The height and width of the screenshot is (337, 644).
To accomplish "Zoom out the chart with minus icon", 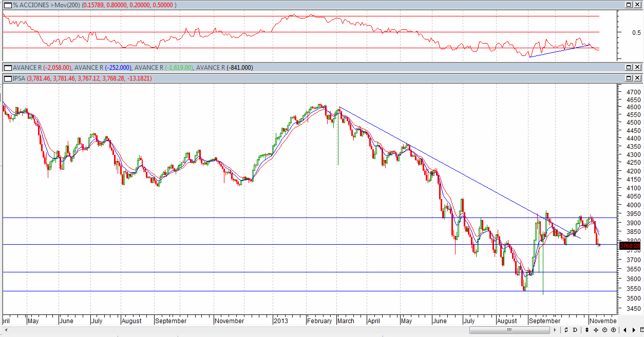I will pos(604,330).
